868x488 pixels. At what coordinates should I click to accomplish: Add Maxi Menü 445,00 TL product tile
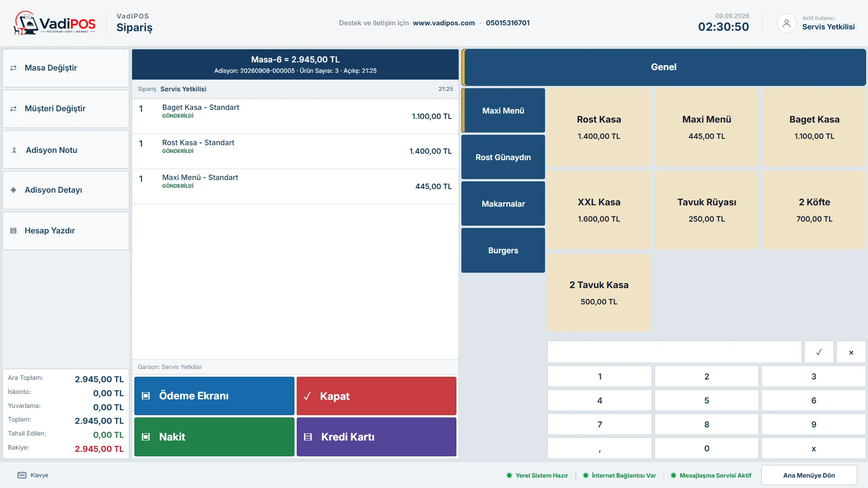(x=707, y=127)
